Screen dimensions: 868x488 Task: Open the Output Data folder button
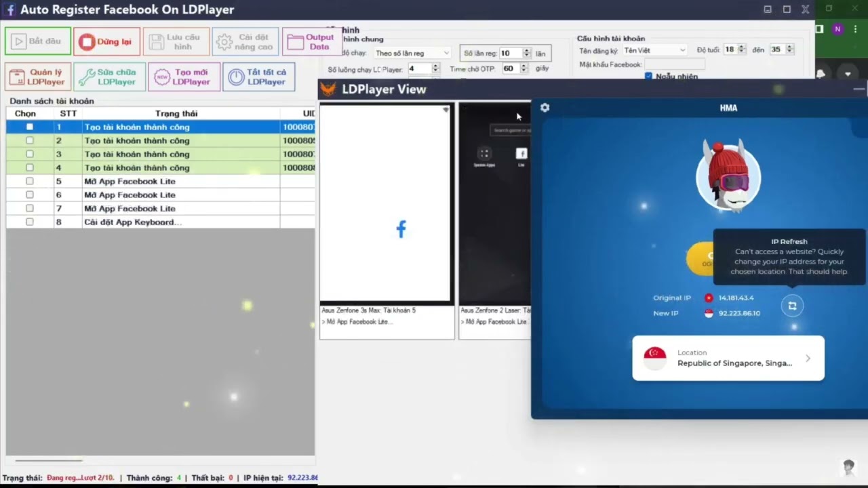[x=312, y=41]
